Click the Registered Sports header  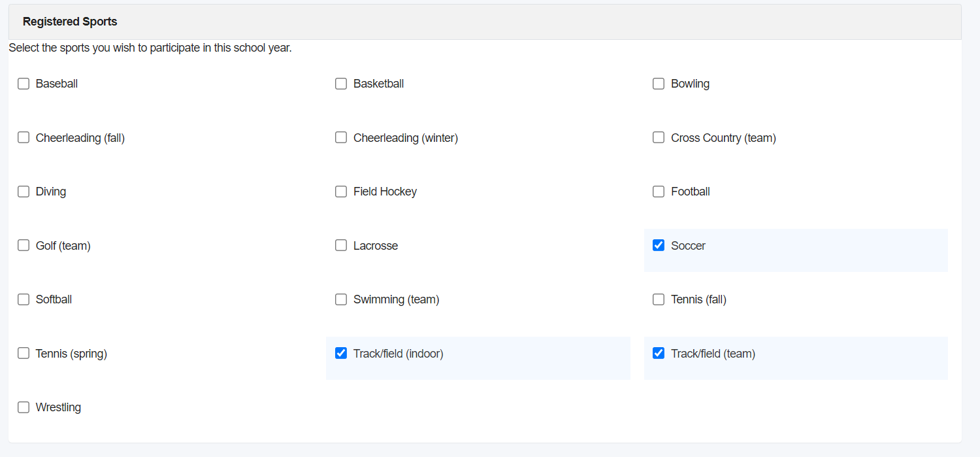(x=69, y=21)
